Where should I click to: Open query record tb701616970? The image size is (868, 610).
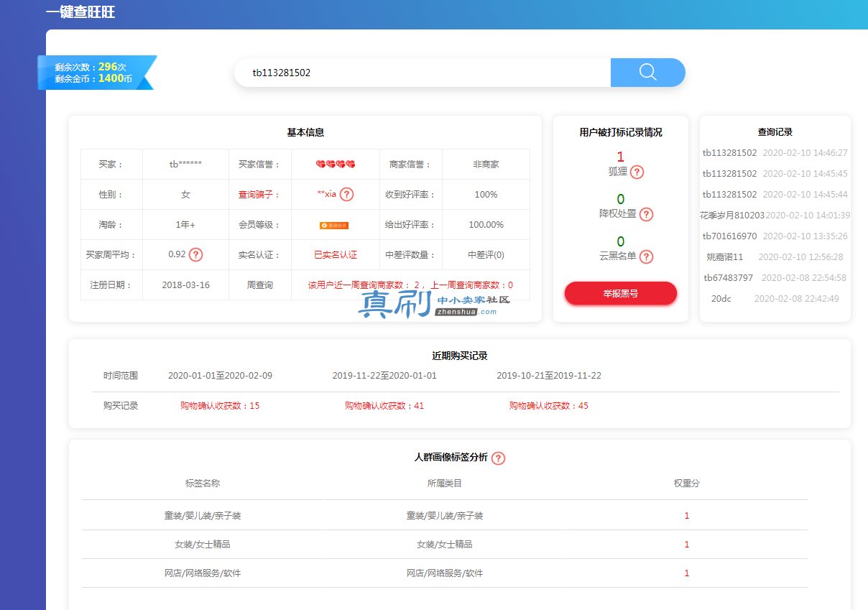[775, 236]
